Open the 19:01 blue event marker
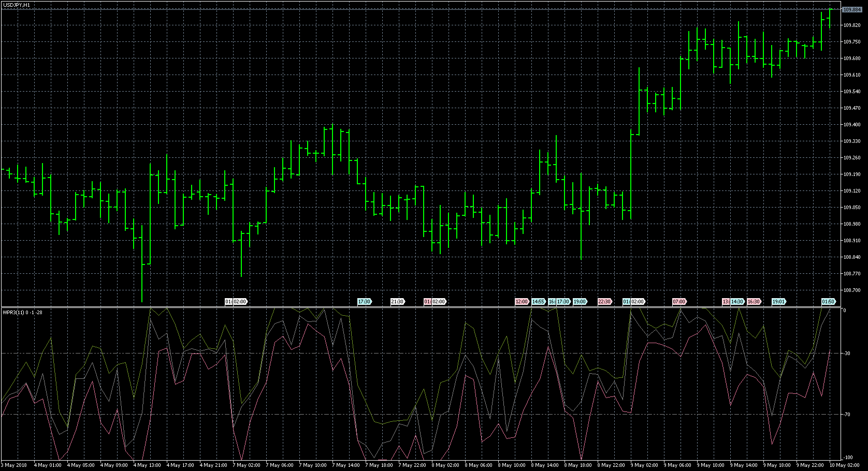The height and width of the screenshot is (471, 868). [778, 302]
